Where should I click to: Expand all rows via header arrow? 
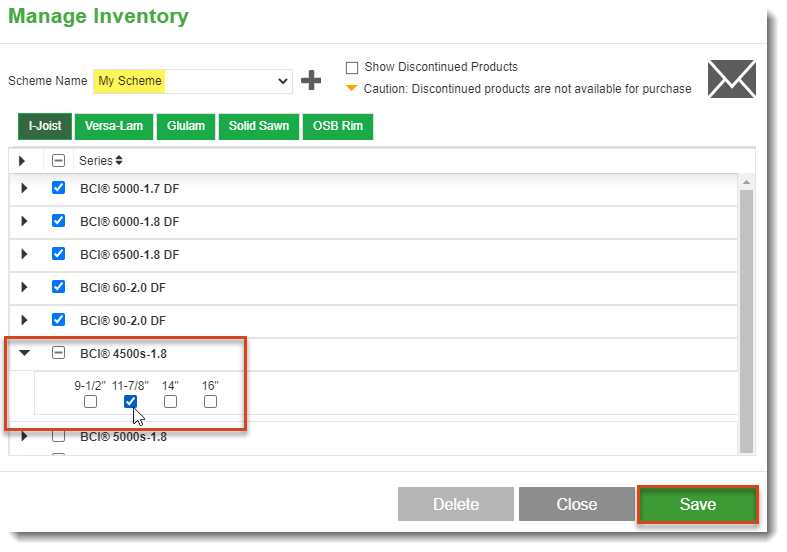pyautogui.click(x=22, y=161)
